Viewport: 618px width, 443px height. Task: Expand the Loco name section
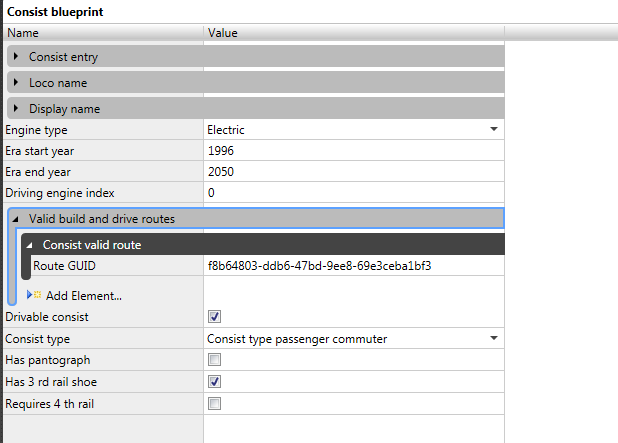[17, 83]
